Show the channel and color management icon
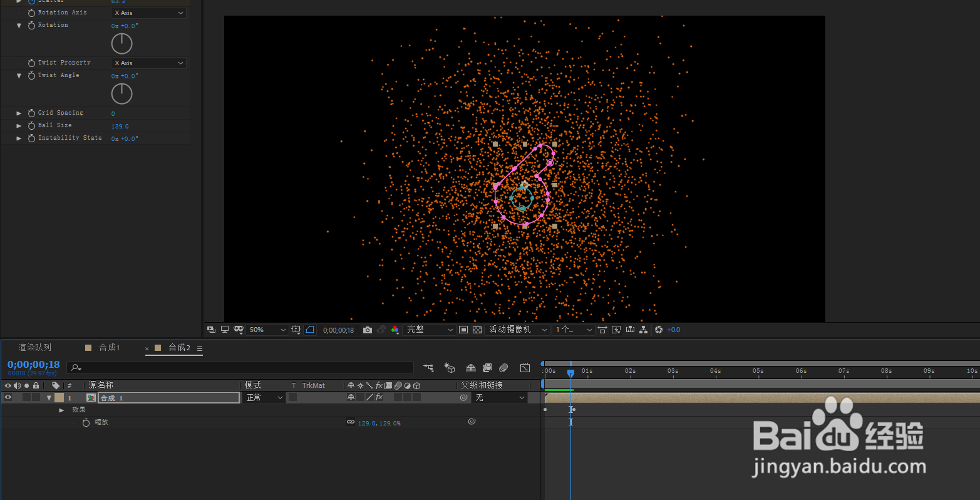Screen dimensions: 980x500 [x=395, y=330]
